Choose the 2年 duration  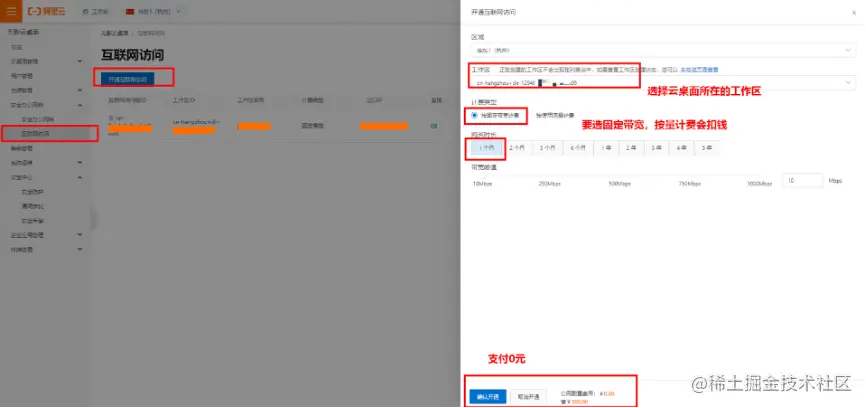[x=631, y=148]
